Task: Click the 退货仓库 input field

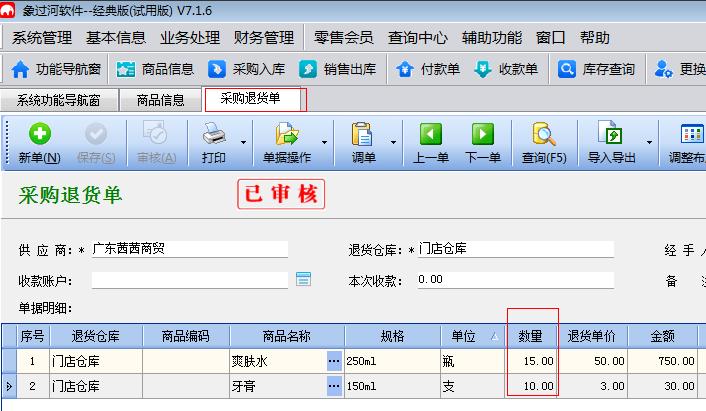Action: tap(516, 249)
